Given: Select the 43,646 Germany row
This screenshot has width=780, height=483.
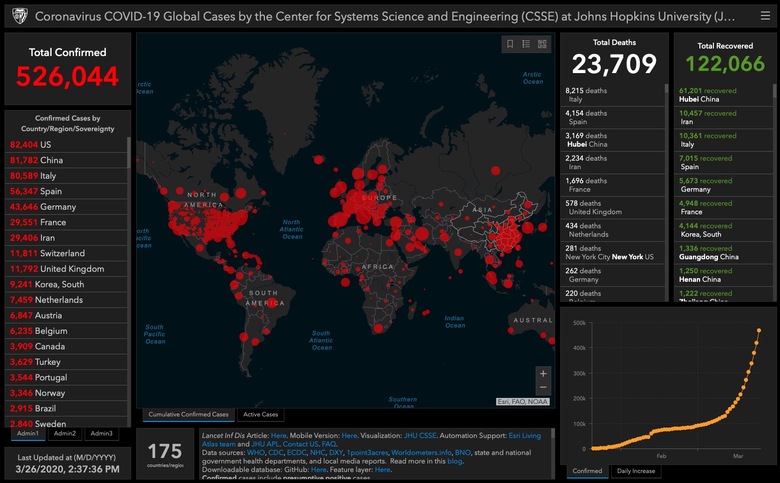Looking at the screenshot, I should (x=66, y=207).
